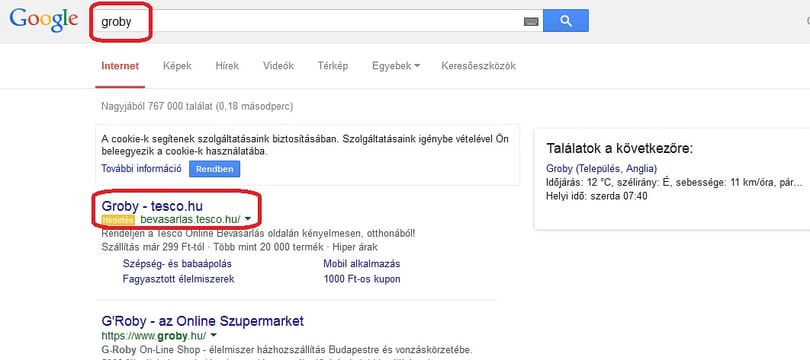810x360 pixels.
Task: Click the bevasarlas.tesco.hu/ green URL
Action: pos(190,220)
